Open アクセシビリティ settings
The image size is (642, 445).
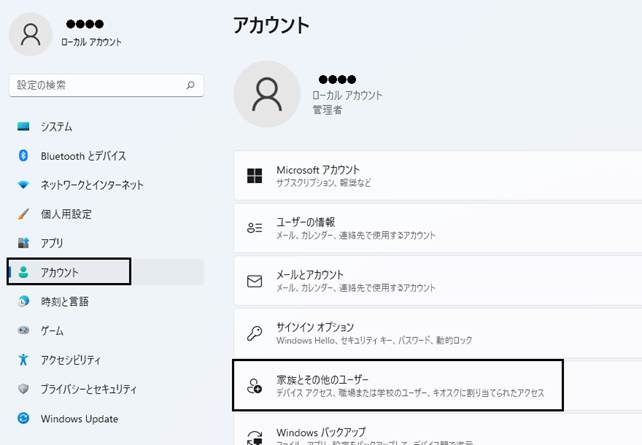106,359
